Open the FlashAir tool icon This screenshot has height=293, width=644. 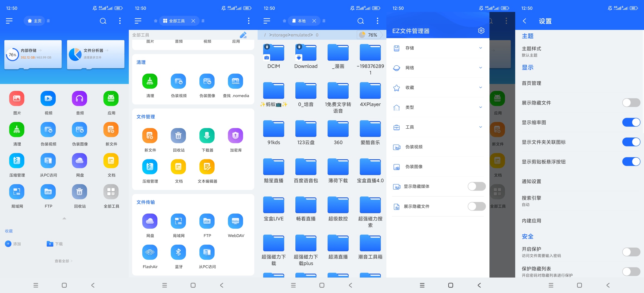(150, 252)
